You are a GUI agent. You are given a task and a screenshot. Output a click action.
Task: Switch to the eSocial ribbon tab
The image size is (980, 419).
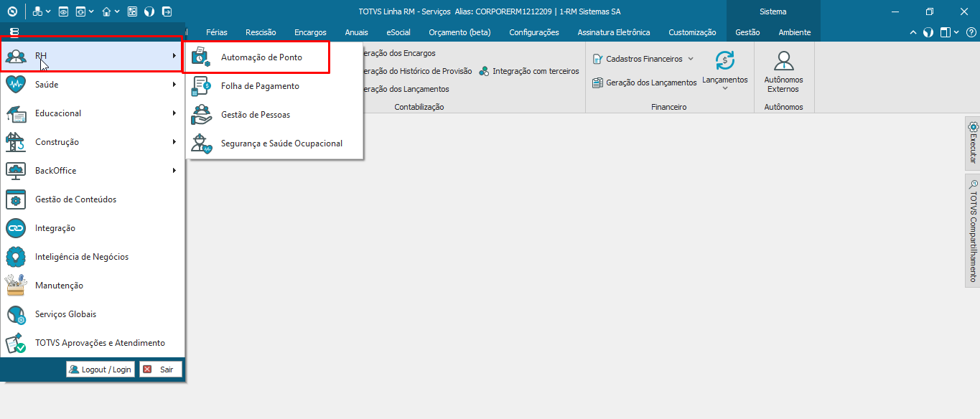pos(398,32)
